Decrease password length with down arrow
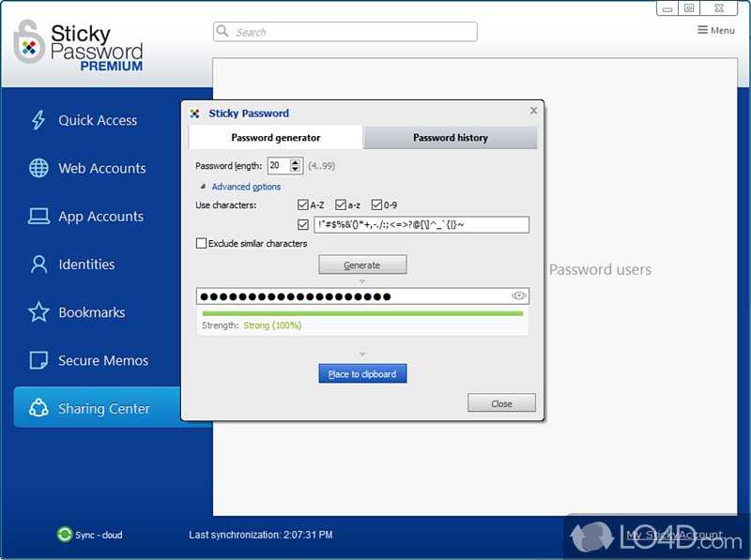The height and width of the screenshot is (560, 751). [x=296, y=170]
